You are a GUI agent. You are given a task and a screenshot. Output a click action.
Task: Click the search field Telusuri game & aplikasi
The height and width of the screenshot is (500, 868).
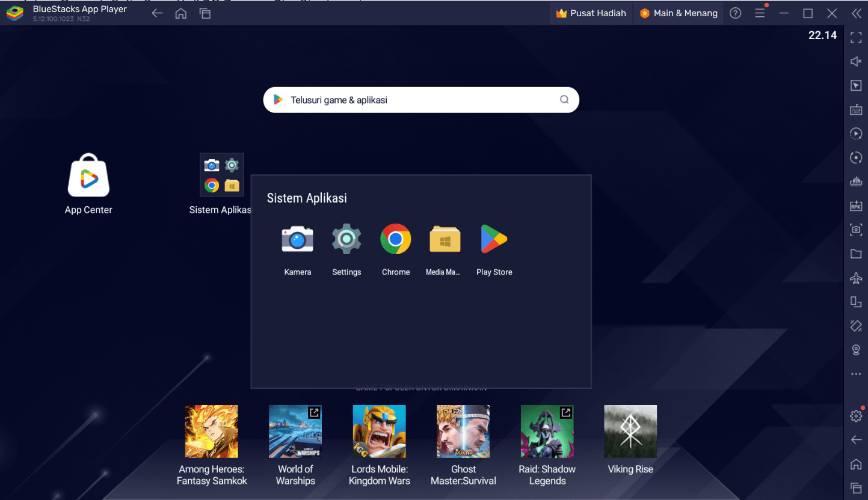click(x=421, y=100)
